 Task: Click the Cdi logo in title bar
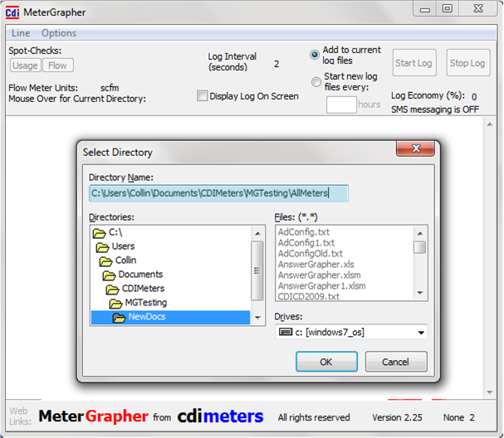click(12, 12)
